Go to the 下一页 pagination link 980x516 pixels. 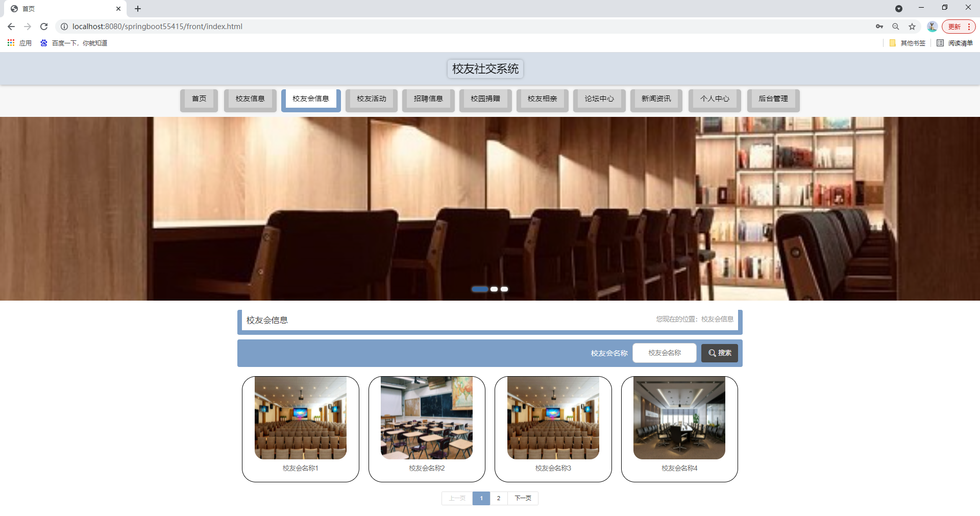pyautogui.click(x=523, y=498)
